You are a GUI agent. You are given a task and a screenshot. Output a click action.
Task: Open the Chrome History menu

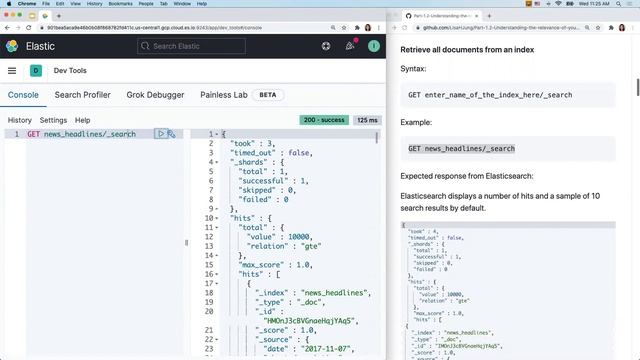click(94, 4)
